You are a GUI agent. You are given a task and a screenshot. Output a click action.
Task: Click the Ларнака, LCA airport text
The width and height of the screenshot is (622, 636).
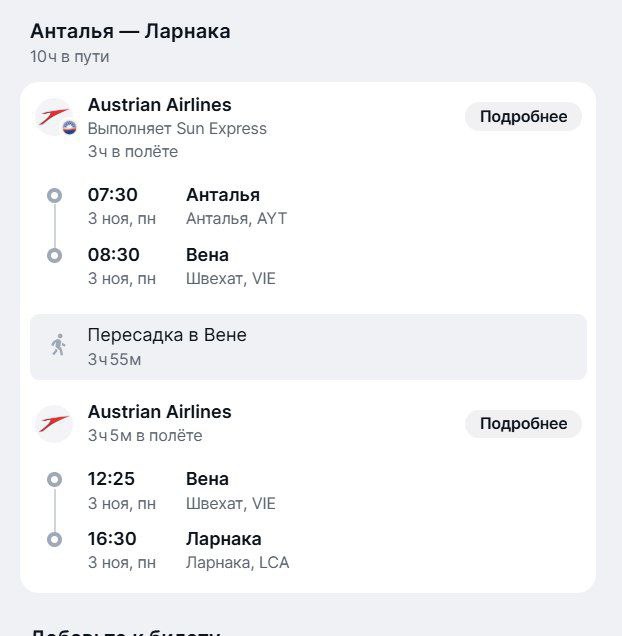point(237,562)
